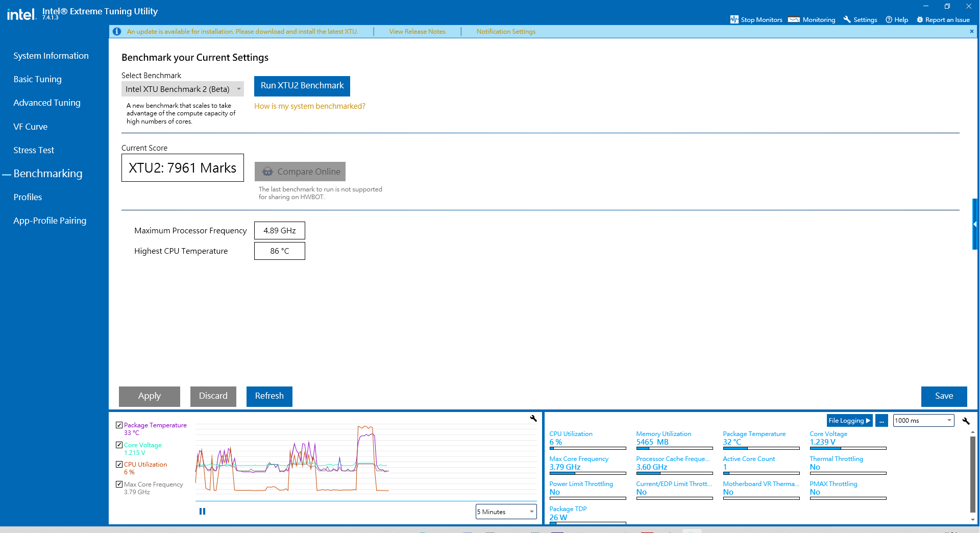The width and height of the screenshot is (980, 533).
Task: Click the Stop Monitors icon
Action: (734, 19)
